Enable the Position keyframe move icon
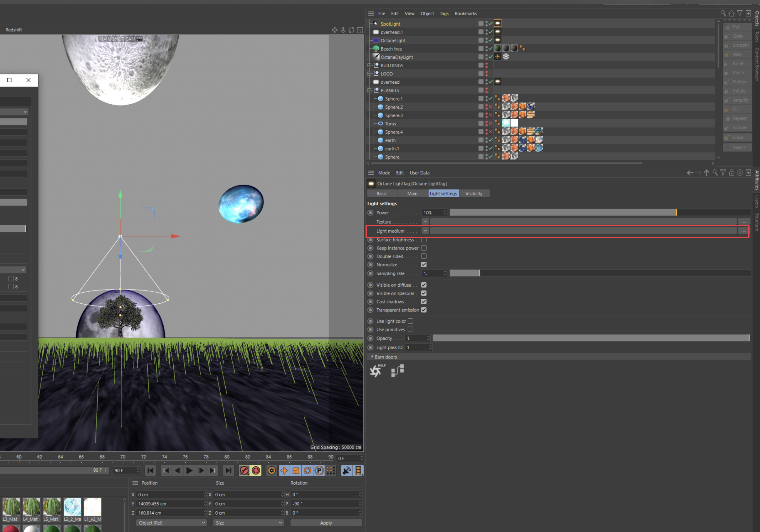The height and width of the screenshot is (532, 760). click(284, 471)
